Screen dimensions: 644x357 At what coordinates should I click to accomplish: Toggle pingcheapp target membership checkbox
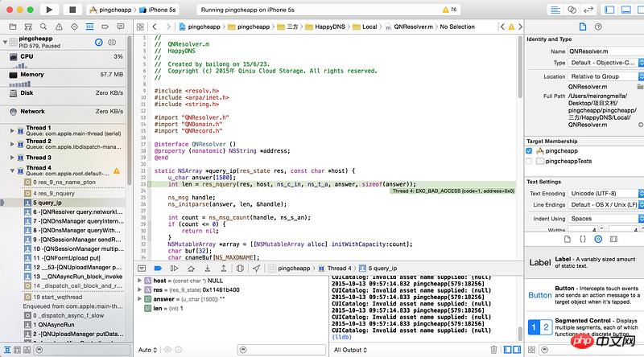(529, 150)
